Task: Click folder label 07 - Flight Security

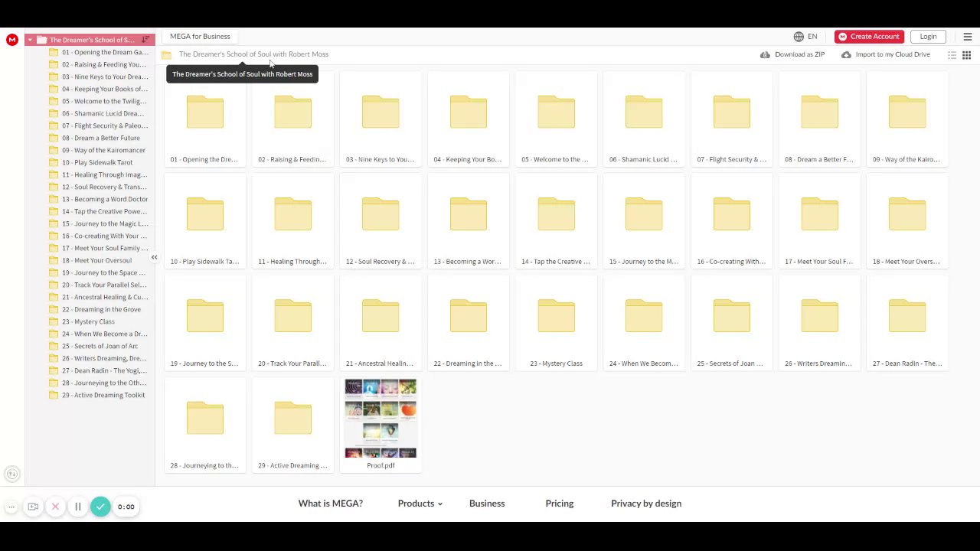Action: 731,159
